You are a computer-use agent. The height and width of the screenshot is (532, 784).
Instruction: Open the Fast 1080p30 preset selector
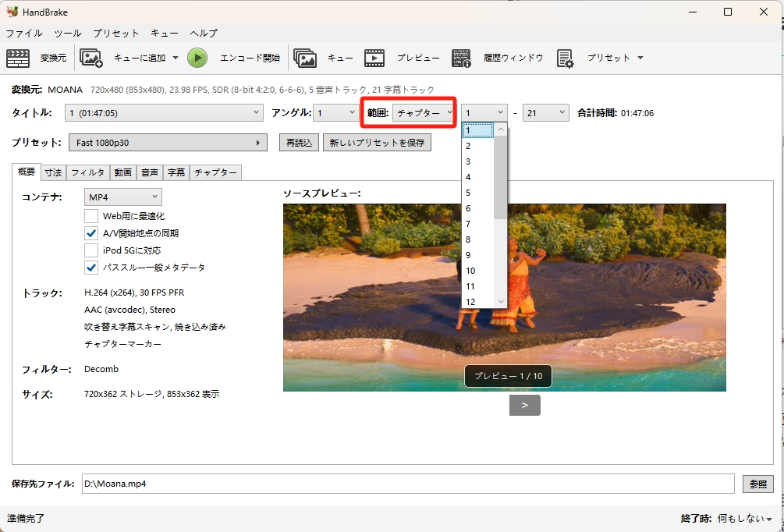[x=168, y=143]
